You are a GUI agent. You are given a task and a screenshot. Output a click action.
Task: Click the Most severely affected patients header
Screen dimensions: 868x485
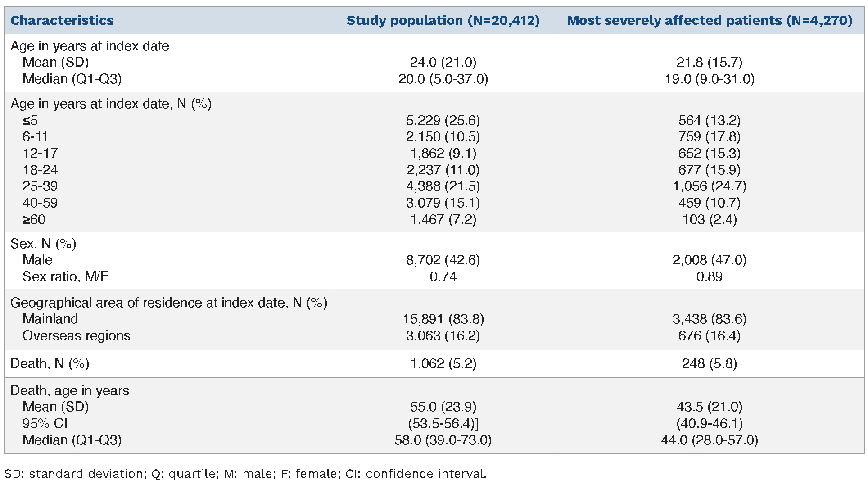tap(710, 20)
